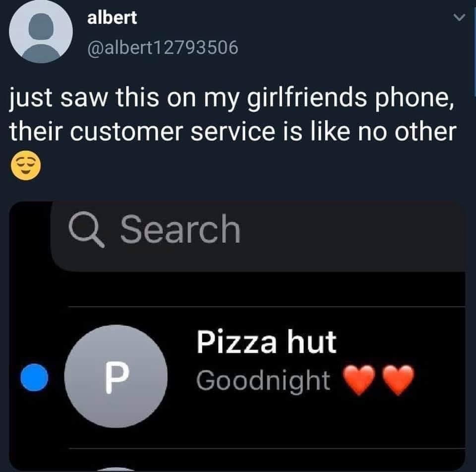The image size is (476, 472).
Task: Open the partially visible avatar below Pizza hut
Action: pos(116,469)
